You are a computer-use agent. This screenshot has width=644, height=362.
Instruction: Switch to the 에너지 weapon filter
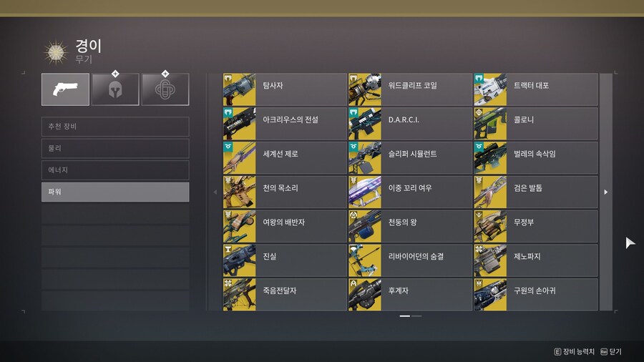coord(115,170)
